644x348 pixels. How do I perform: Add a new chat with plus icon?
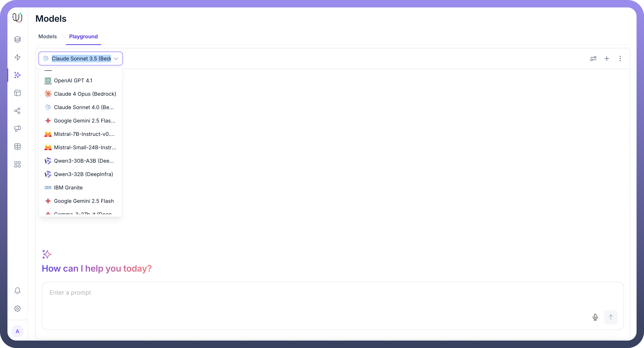tap(607, 59)
